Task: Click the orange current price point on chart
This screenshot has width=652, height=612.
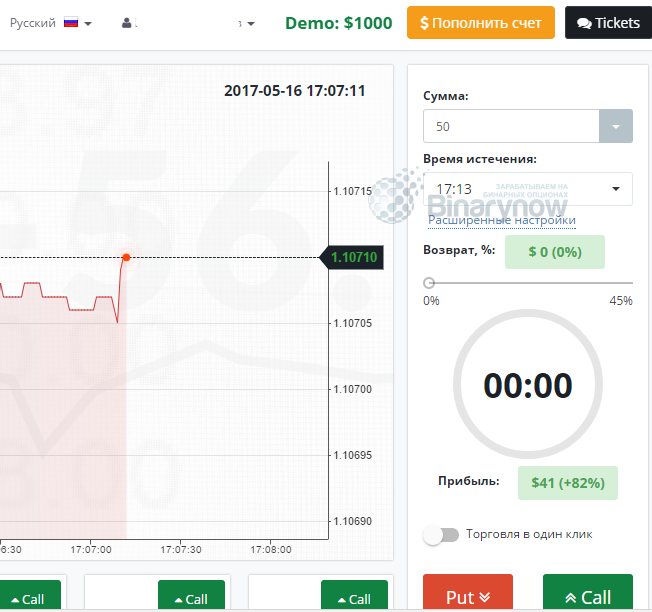Action: pyautogui.click(x=126, y=258)
